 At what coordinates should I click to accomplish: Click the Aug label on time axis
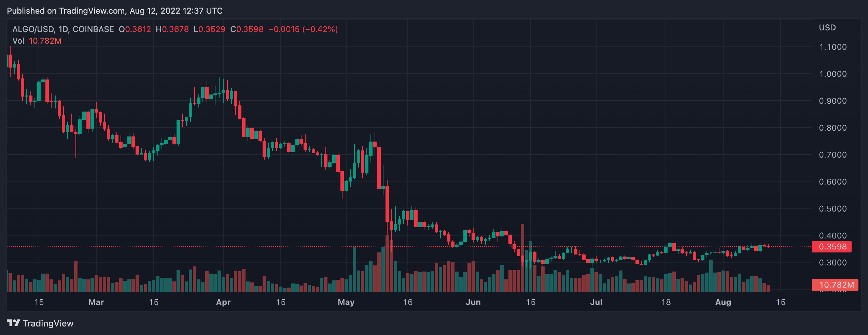pyautogui.click(x=723, y=302)
